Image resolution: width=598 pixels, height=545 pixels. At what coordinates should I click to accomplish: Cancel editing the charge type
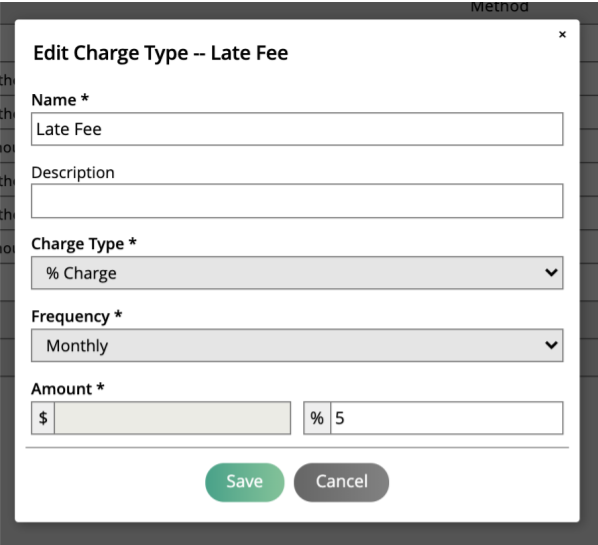click(x=341, y=482)
